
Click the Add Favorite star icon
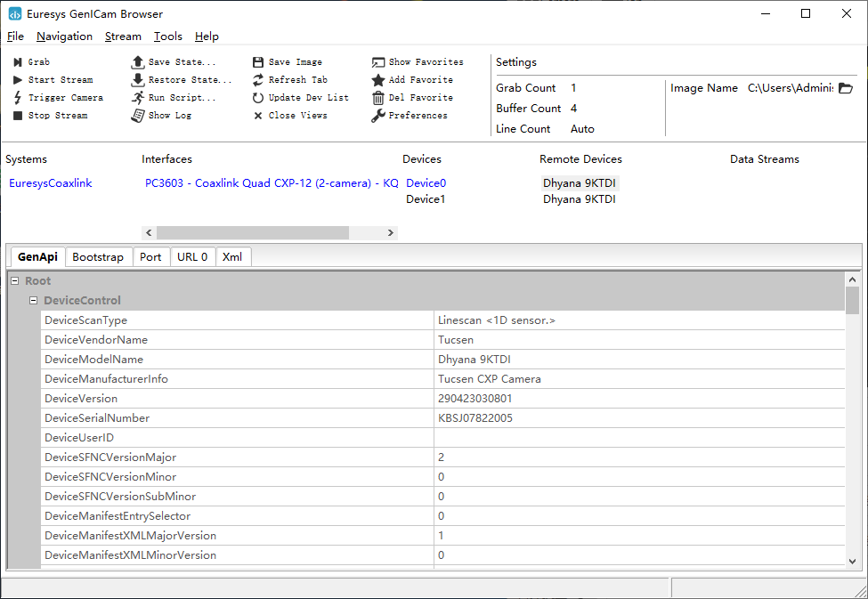click(x=378, y=80)
